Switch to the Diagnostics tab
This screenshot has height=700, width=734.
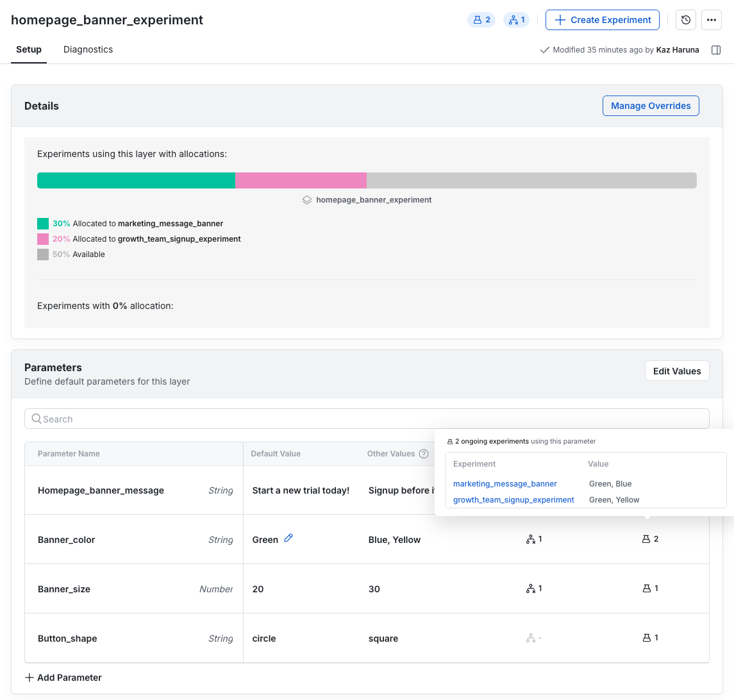point(88,49)
